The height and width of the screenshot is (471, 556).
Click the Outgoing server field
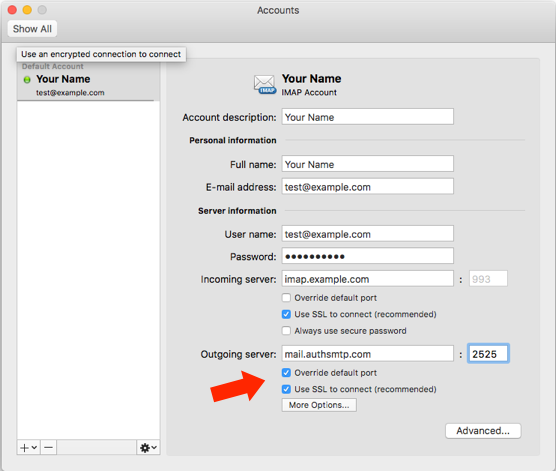[x=367, y=354]
